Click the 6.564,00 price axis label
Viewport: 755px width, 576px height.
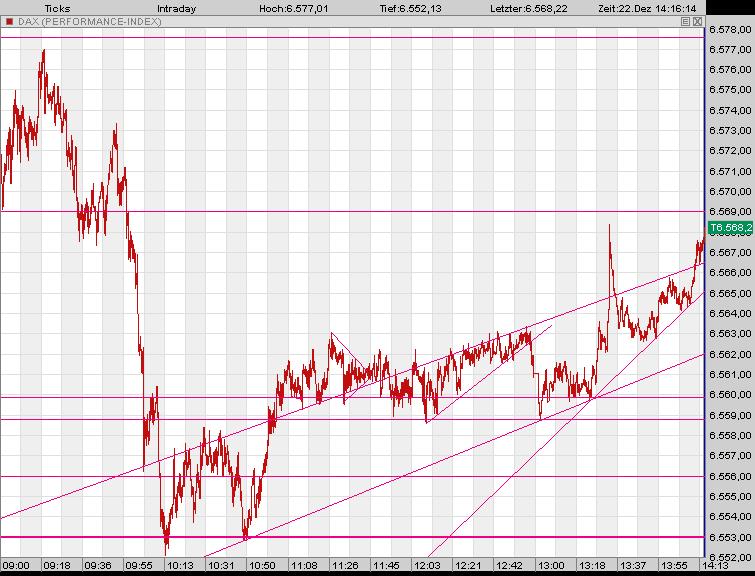731,314
